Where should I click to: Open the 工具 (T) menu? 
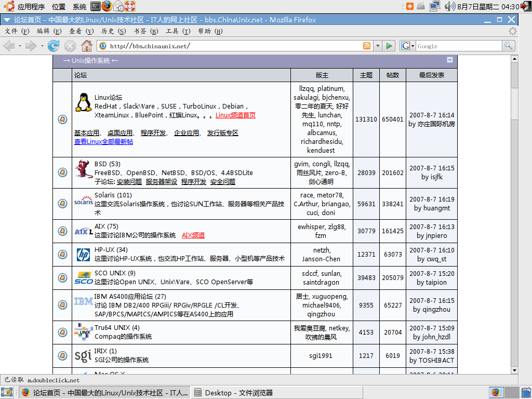[178, 31]
